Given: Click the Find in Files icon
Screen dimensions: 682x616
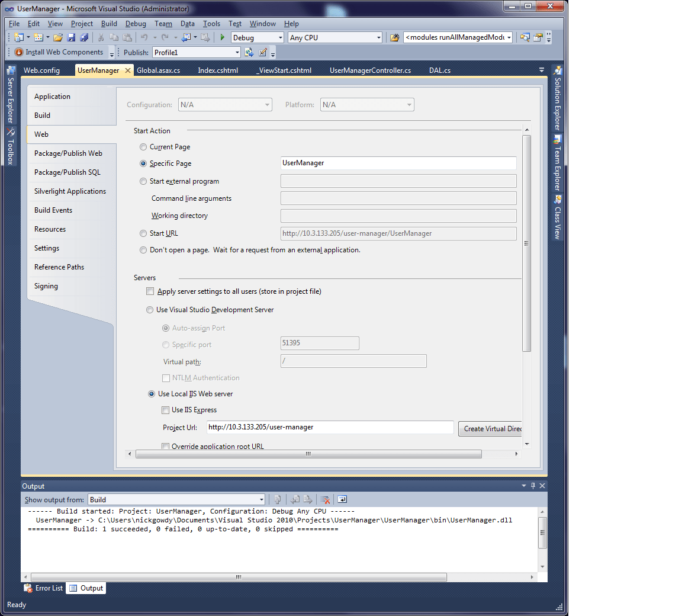Looking at the screenshot, I should coord(394,37).
